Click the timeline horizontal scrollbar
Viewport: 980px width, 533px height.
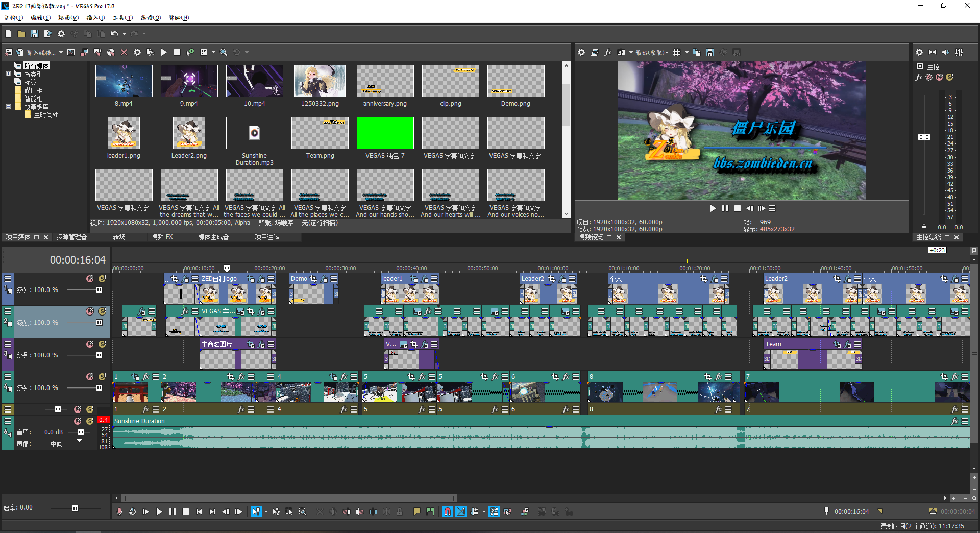click(289, 498)
